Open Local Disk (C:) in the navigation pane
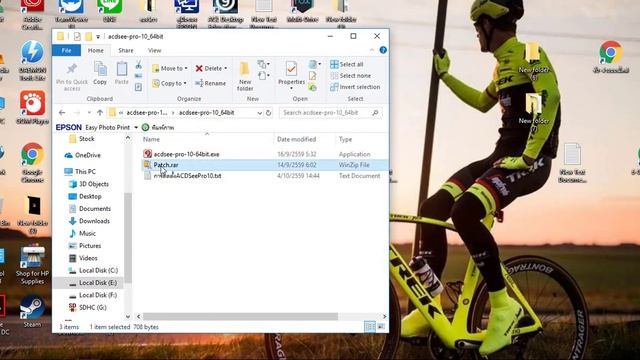 [98, 270]
